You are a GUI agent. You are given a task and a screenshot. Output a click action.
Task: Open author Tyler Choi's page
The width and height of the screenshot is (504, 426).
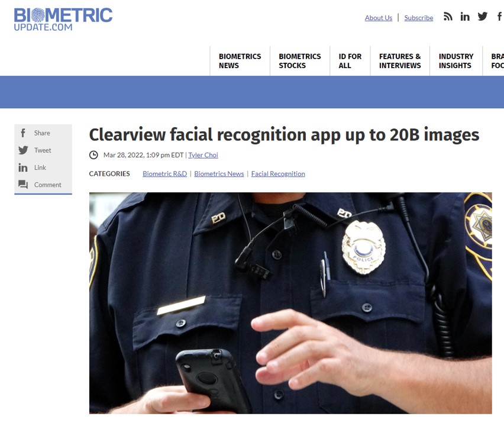tap(203, 155)
